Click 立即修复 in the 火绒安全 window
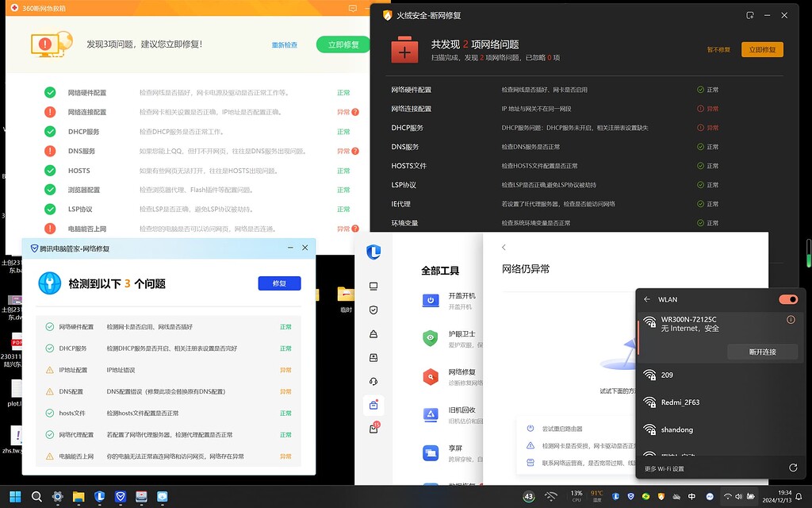This screenshot has height=508, width=812. [x=762, y=50]
